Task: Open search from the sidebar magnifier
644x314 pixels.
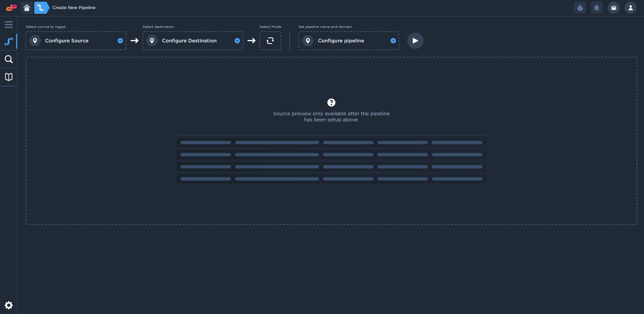Action: [x=9, y=60]
